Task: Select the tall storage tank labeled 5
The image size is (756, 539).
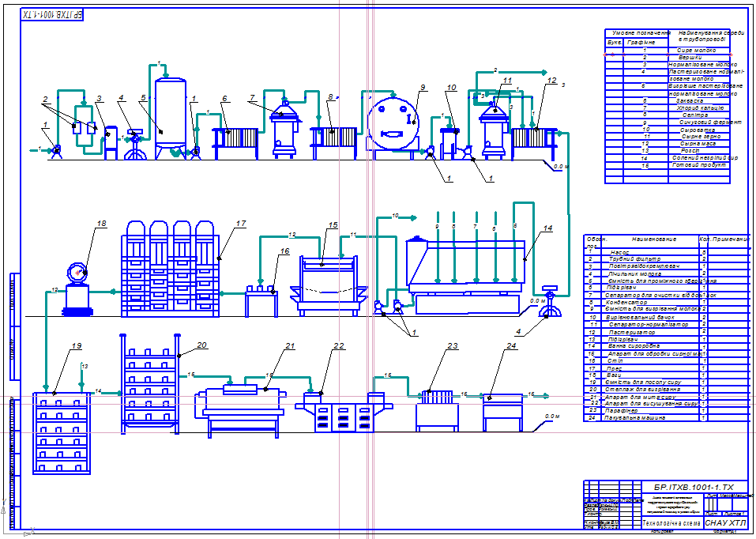Action: tap(170, 119)
